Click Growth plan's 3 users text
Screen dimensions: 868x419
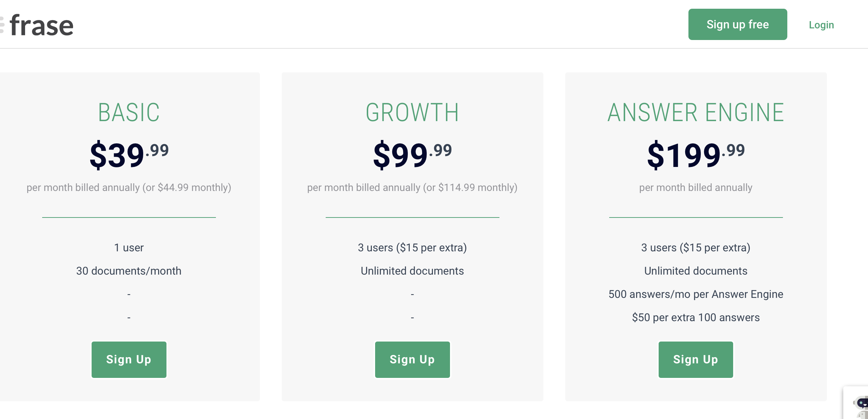[x=412, y=248]
